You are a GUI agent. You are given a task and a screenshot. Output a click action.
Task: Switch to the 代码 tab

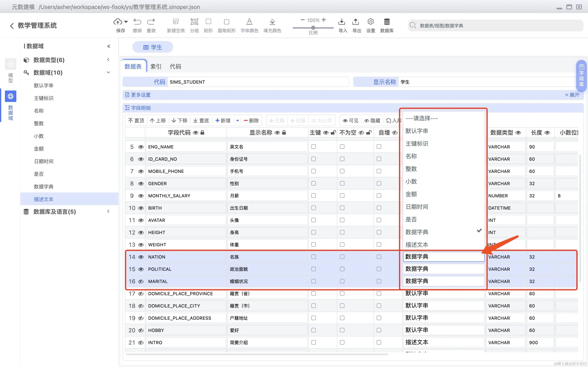pyautogui.click(x=175, y=66)
